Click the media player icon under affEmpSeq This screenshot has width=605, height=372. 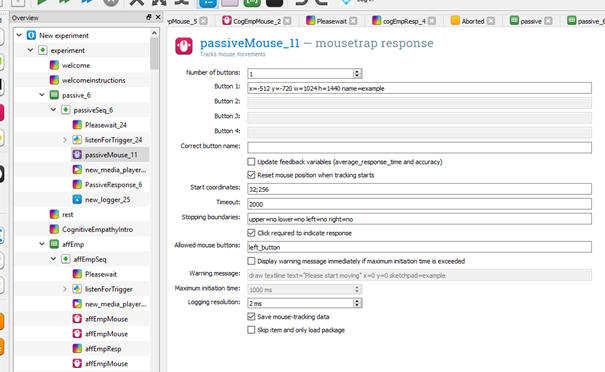[77, 304]
